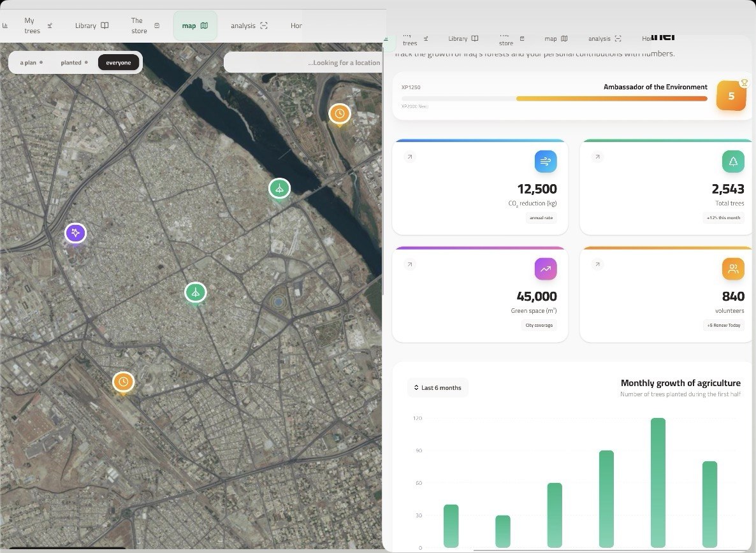The width and height of the screenshot is (756, 553).
Task: Click the '12,500' CO2 value
Action: tap(537, 189)
